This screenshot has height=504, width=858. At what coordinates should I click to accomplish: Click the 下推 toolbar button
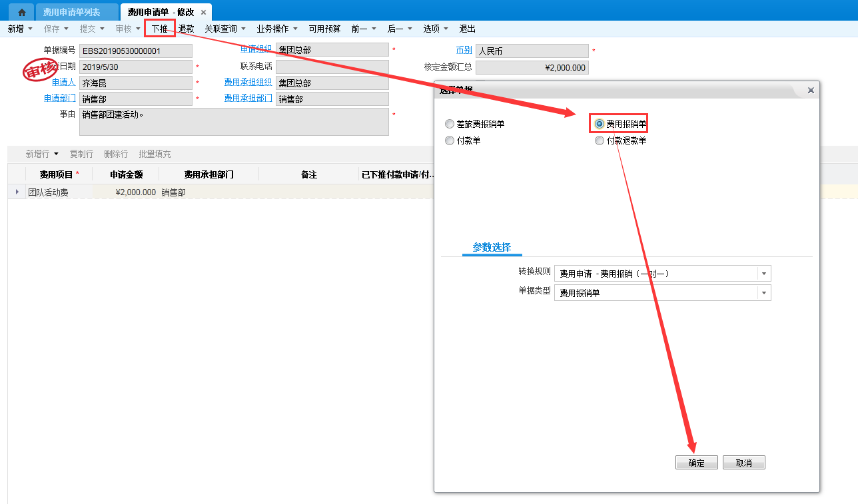[159, 29]
